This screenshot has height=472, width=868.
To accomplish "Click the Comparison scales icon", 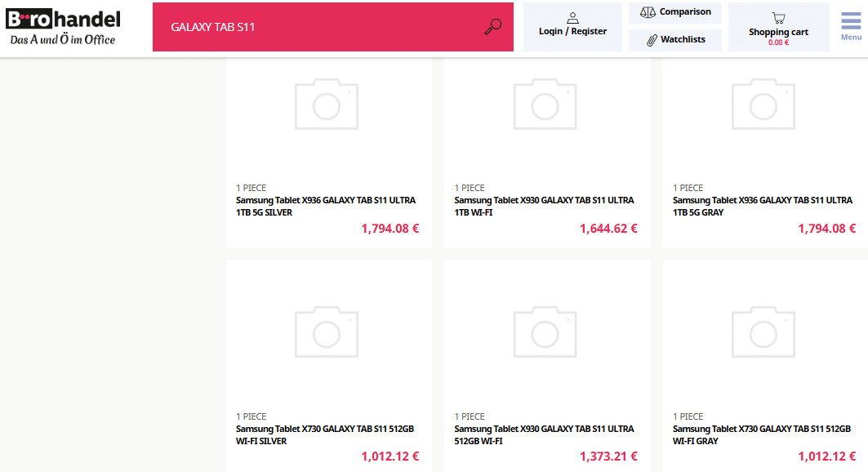I will coord(648,12).
